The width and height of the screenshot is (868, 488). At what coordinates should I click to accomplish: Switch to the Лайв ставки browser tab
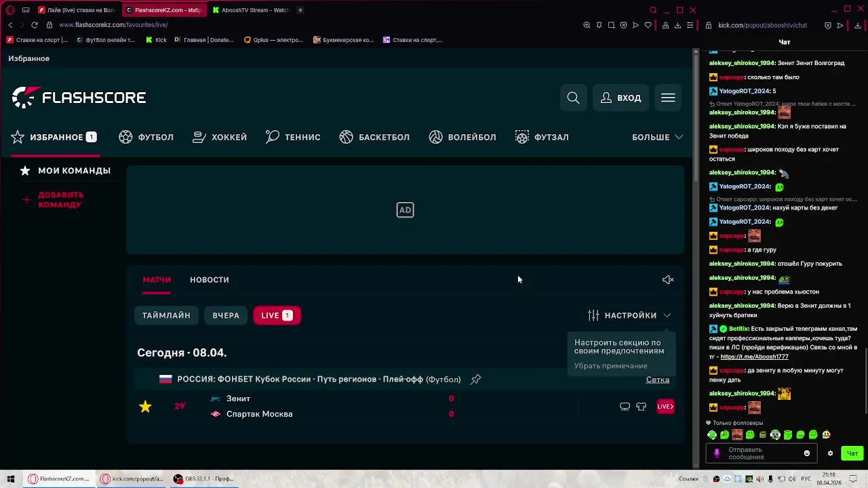76,10
